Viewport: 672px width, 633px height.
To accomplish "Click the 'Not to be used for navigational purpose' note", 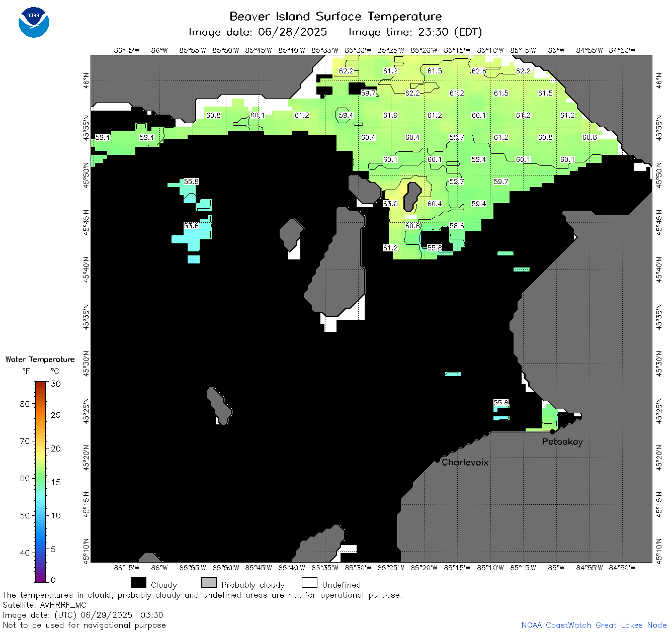I will click(x=84, y=625).
